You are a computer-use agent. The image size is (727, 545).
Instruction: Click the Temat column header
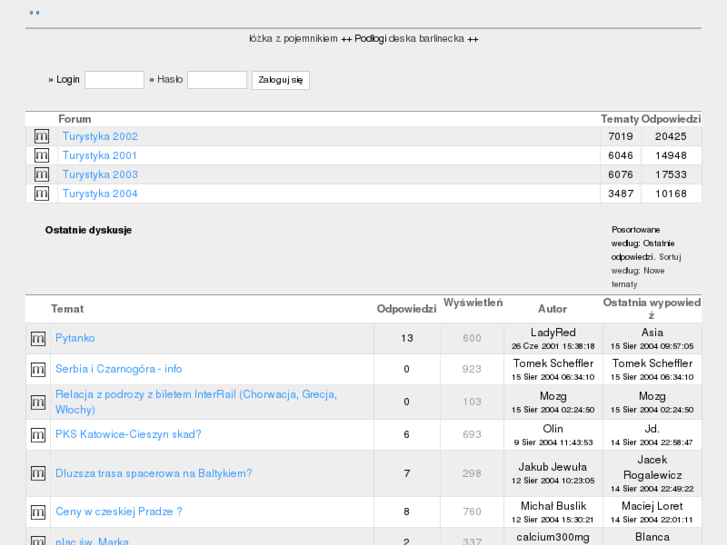coord(67,309)
